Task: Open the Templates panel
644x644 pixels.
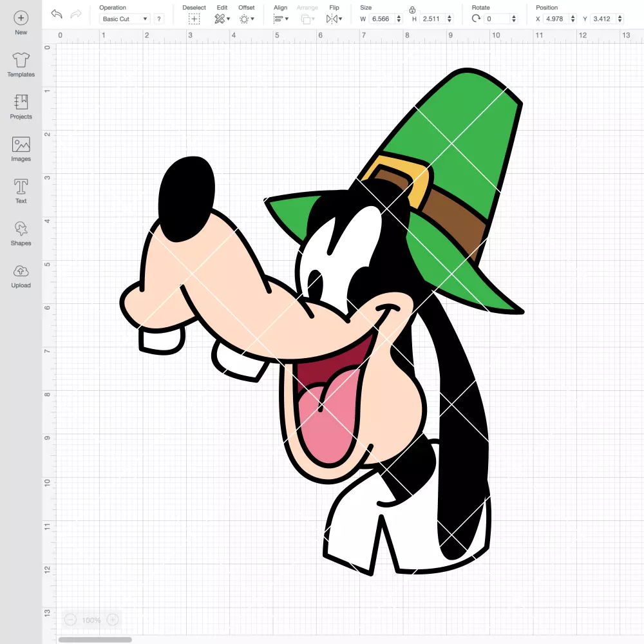Action: (x=21, y=65)
